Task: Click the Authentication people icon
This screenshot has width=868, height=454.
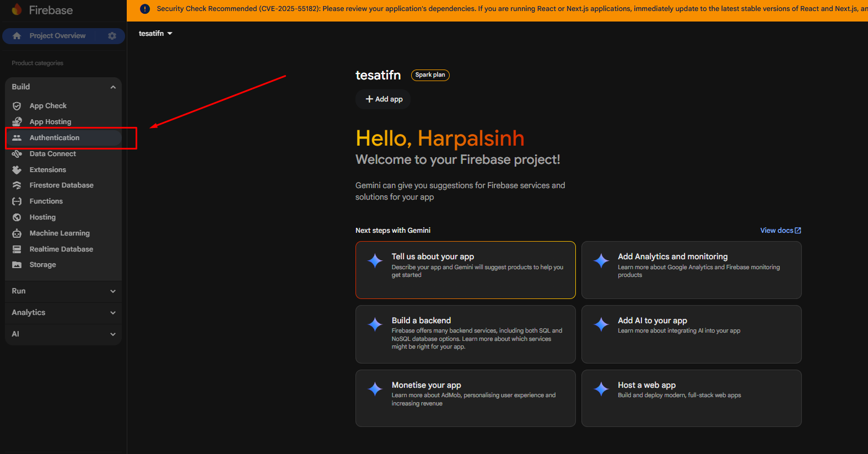Action: tap(17, 138)
